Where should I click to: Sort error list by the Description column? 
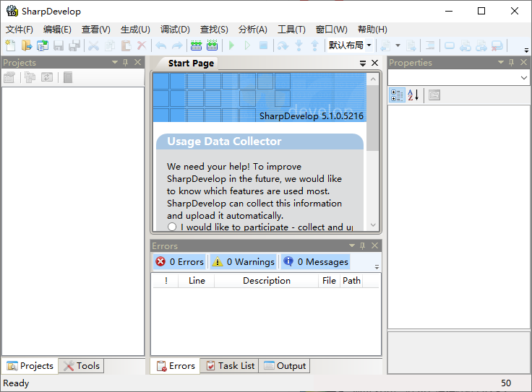click(x=266, y=281)
